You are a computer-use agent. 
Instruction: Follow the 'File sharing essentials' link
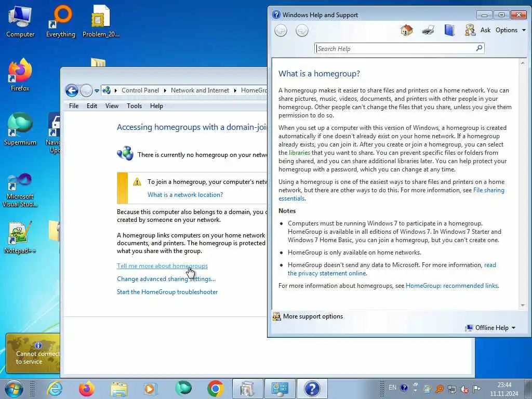(x=488, y=190)
